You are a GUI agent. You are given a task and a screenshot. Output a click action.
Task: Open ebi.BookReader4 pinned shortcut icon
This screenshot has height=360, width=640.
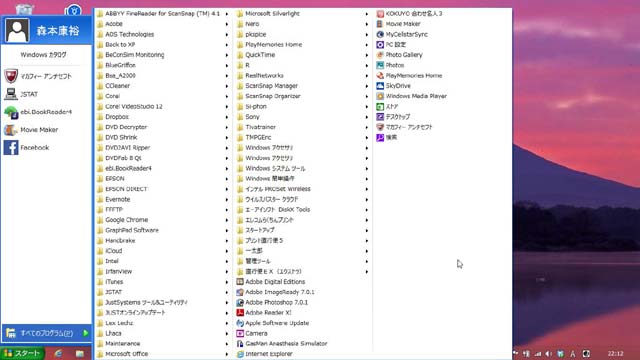pyautogui.click(x=11, y=112)
